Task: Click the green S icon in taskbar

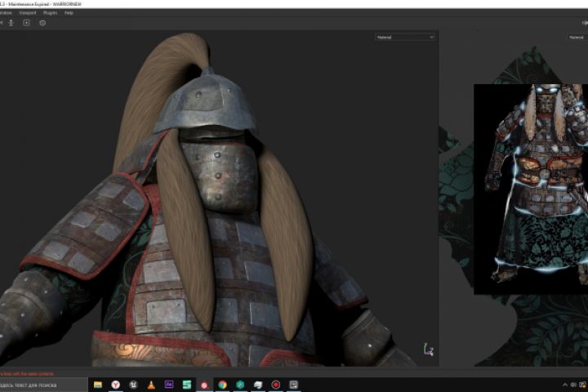Action: click(187, 384)
